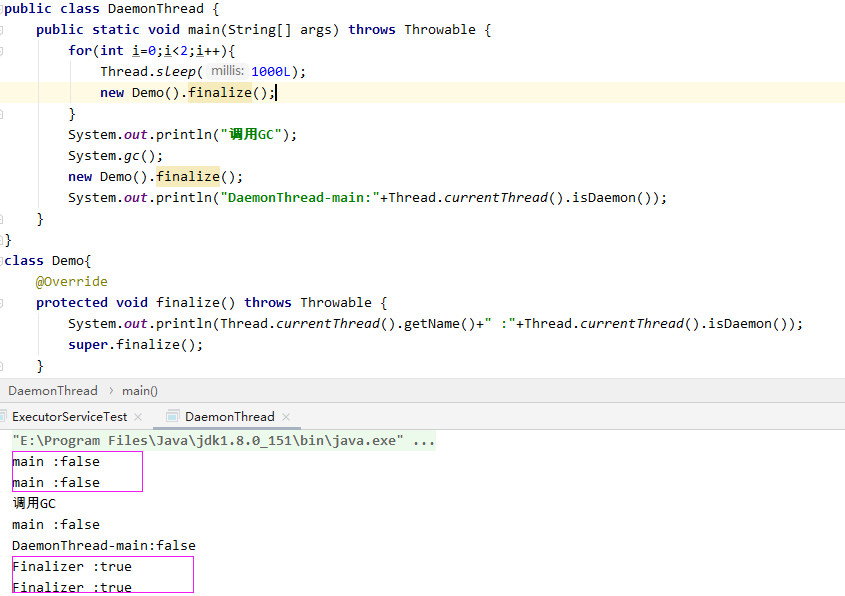Close the DaemonThread run tab

click(x=286, y=417)
